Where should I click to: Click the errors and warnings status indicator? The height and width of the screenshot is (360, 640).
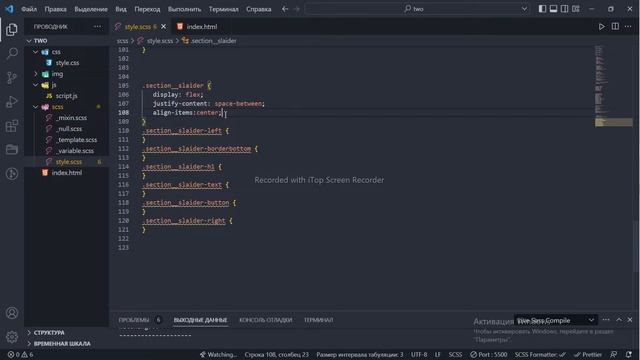pyautogui.click(x=20, y=355)
